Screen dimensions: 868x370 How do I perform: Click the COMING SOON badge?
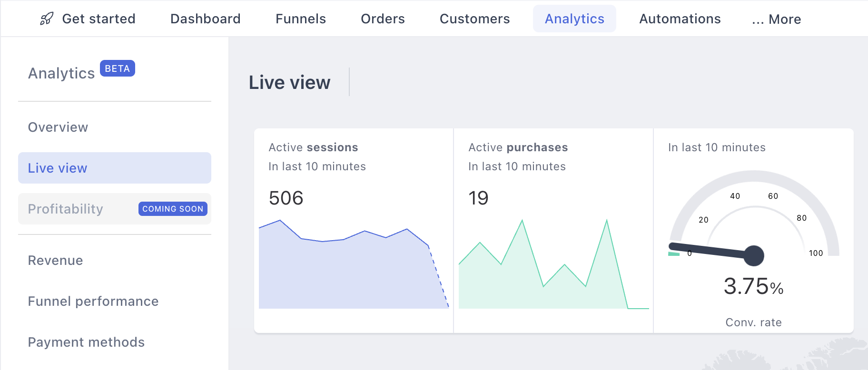pyautogui.click(x=173, y=209)
